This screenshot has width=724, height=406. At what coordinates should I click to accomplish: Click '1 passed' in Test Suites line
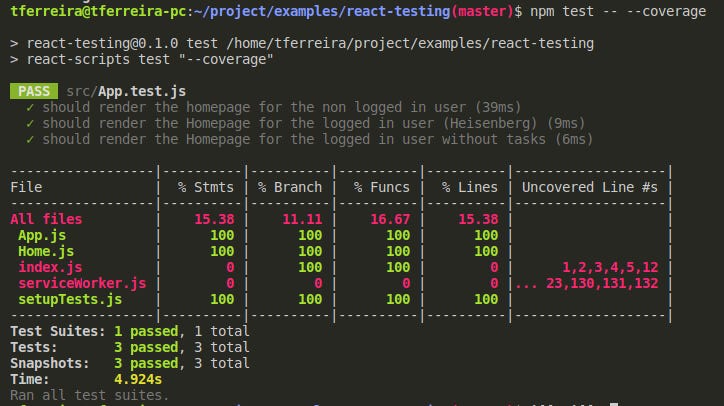pyautogui.click(x=146, y=331)
